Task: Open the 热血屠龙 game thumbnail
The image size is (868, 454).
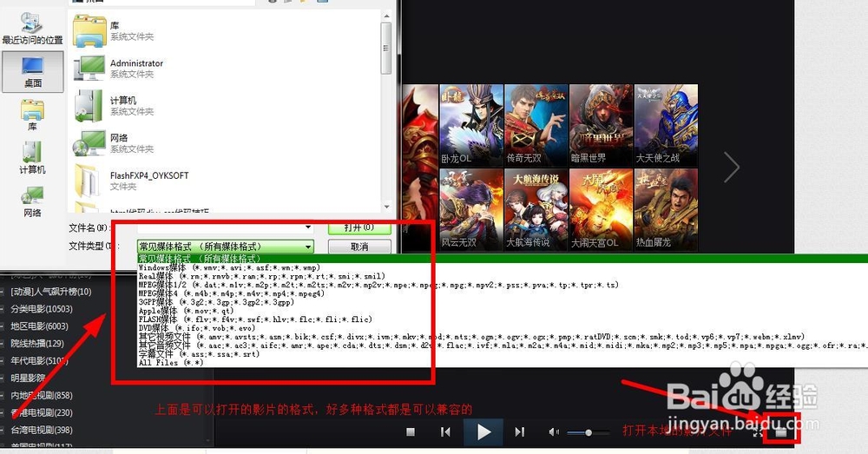Action: pos(666,209)
